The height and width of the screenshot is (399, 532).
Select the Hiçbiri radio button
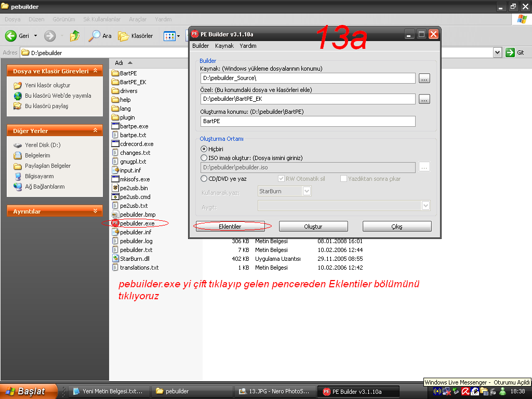tap(204, 149)
